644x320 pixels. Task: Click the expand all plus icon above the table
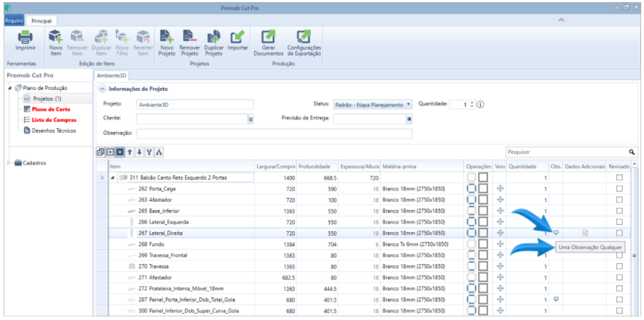point(110,152)
